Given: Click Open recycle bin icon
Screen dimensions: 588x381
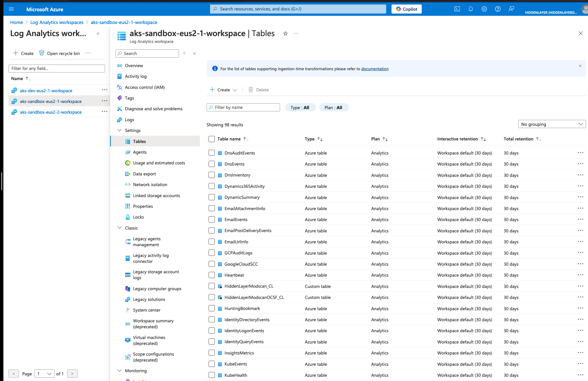Looking at the screenshot, I should pos(41,53).
